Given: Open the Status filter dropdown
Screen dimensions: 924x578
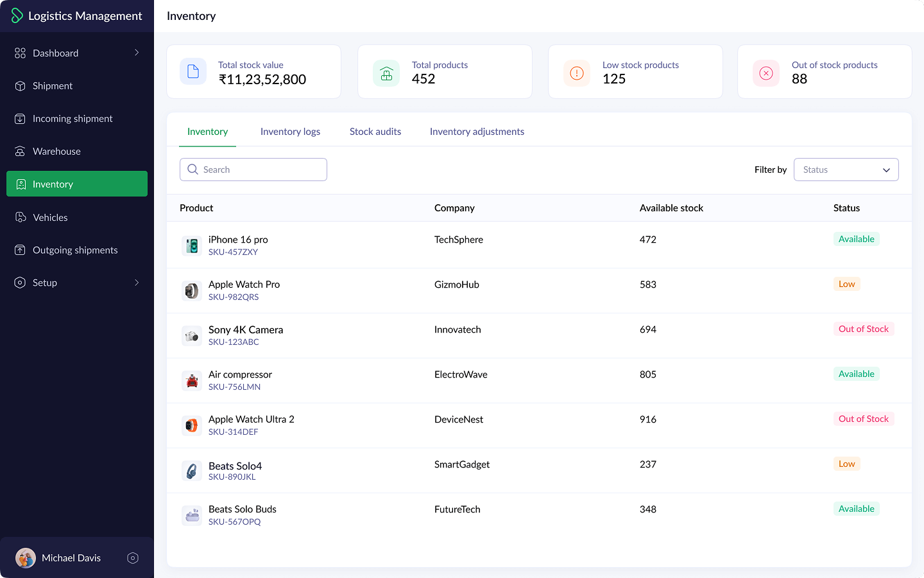Looking at the screenshot, I should pyautogui.click(x=846, y=170).
